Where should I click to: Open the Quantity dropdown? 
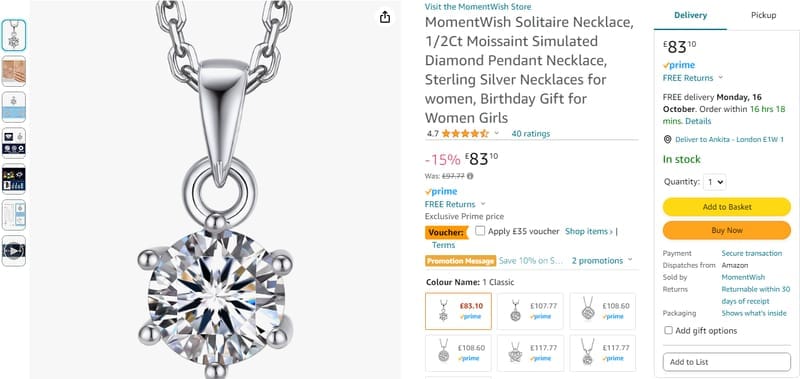[x=714, y=182]
